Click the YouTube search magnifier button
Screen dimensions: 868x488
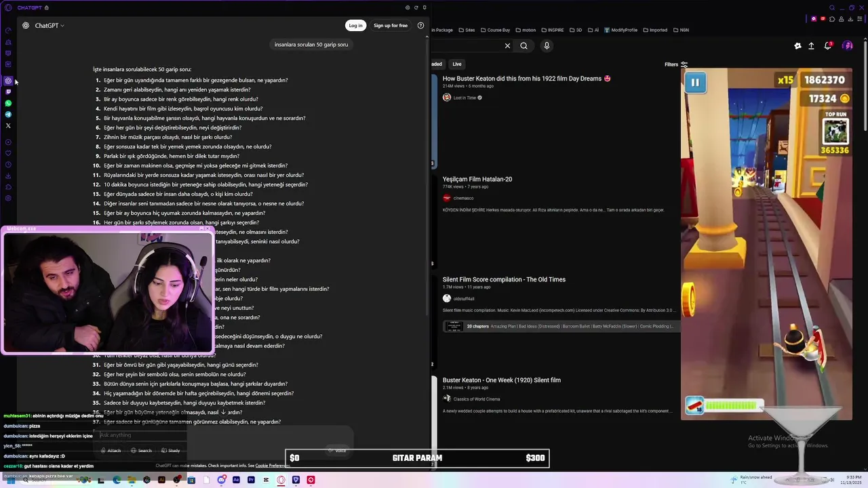point(524,46)
